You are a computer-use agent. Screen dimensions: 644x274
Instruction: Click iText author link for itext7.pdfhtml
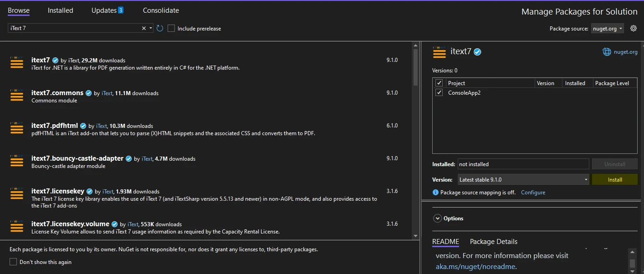click(102, 126)
